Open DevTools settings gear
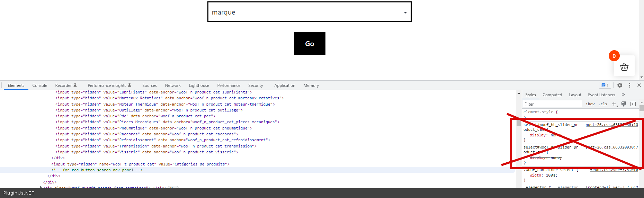The height and width of the screenshot is (198, 644). (620, 85)
